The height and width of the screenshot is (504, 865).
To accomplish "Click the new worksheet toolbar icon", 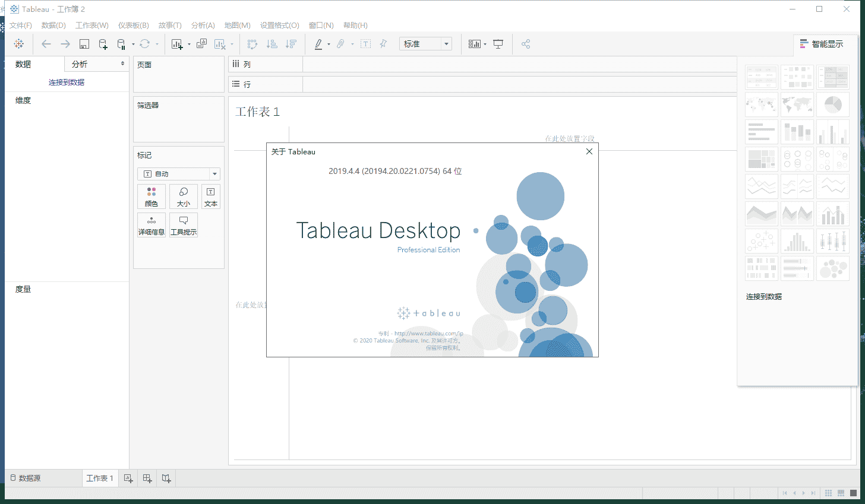I will click(x=177, y=44).
